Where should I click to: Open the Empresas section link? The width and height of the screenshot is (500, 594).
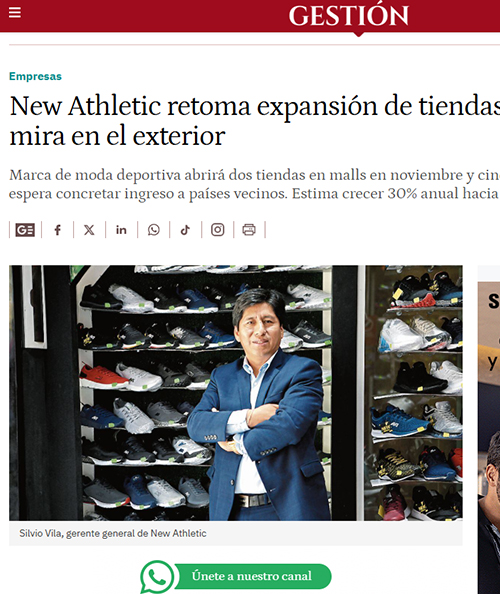click(x=35, y=76)
